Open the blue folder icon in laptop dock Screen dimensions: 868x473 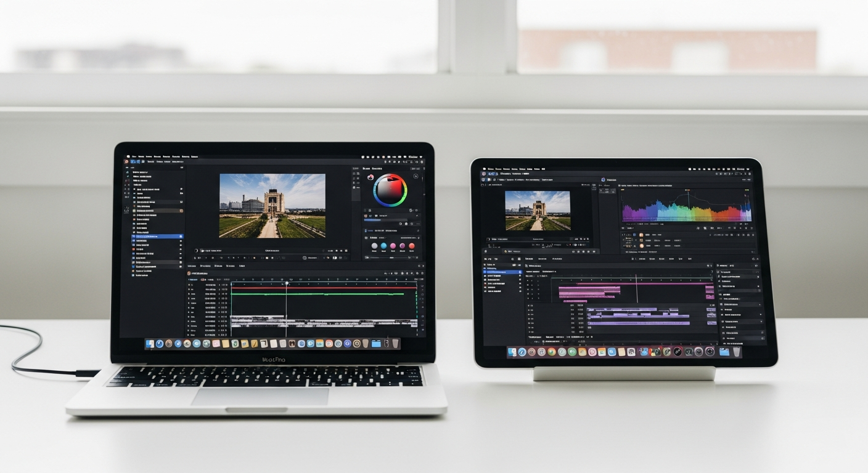(376, 344)
